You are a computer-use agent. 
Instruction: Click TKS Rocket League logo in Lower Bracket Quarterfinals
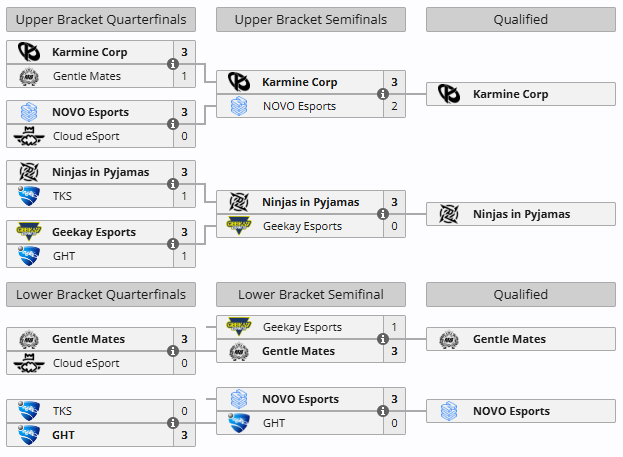point(29,411)
